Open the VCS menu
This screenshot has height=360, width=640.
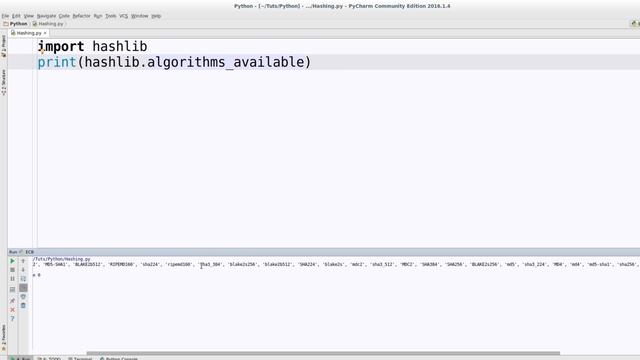click(x=124, y=16)
